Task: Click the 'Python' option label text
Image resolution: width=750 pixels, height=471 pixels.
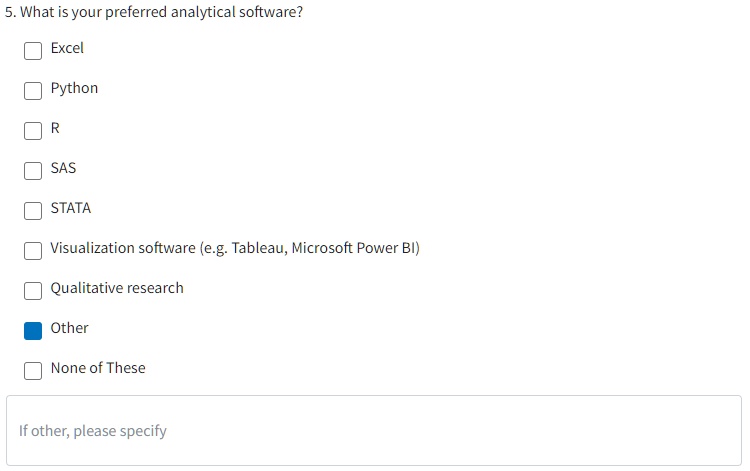Action: [74, 88]
